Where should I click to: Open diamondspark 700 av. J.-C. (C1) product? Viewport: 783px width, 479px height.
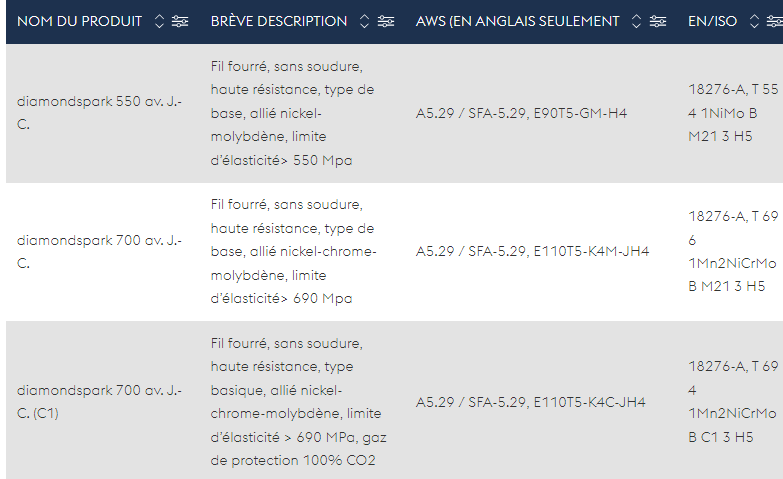click(x=99, y=402)
